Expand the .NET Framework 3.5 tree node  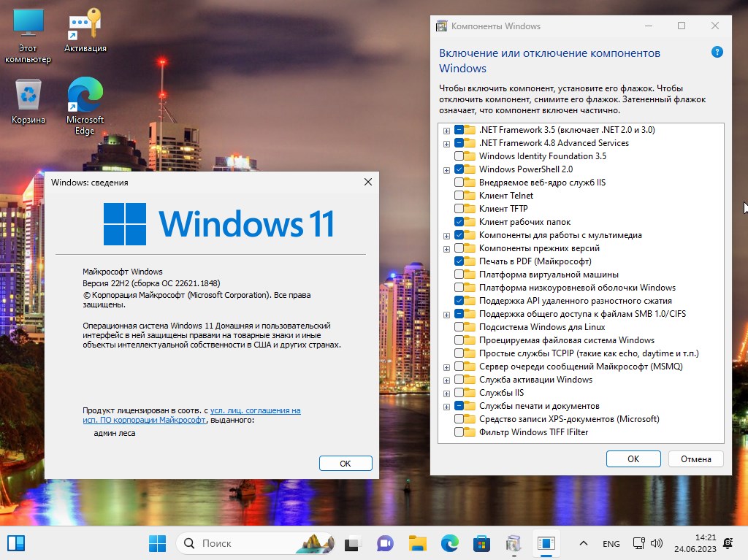(x=446, y=129)
